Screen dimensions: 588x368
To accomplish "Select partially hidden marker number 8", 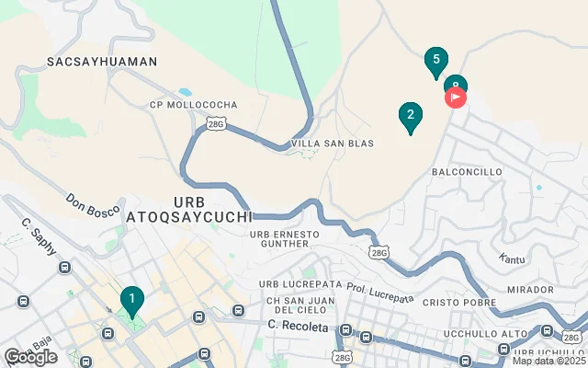I will [x=456, y=83].
